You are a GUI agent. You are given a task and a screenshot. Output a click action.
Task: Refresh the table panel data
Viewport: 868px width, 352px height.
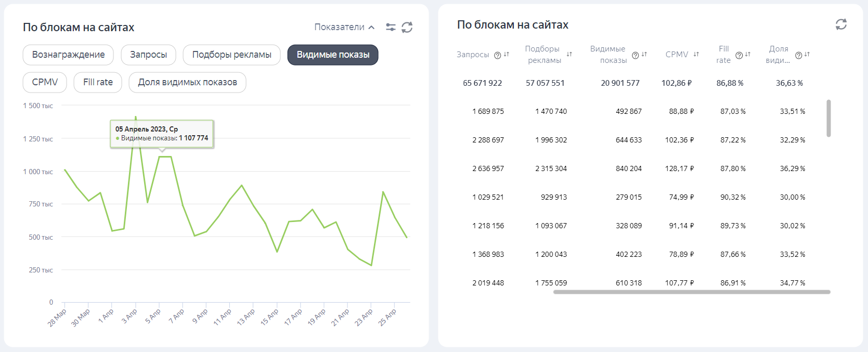pos(841,24)
